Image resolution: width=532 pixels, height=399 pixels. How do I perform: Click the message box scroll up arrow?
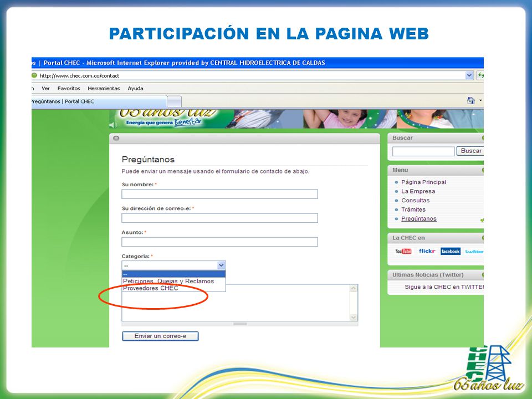[x=353, y=288]
